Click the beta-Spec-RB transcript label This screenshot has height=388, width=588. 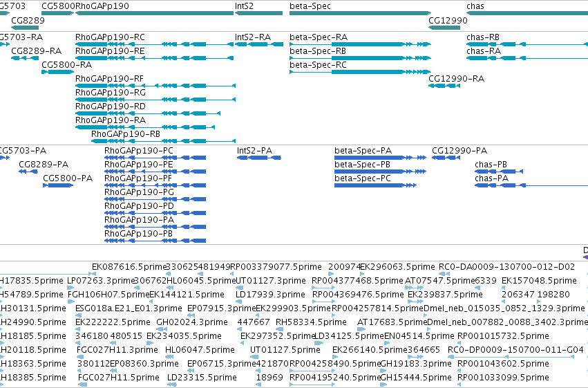(318, 51)
